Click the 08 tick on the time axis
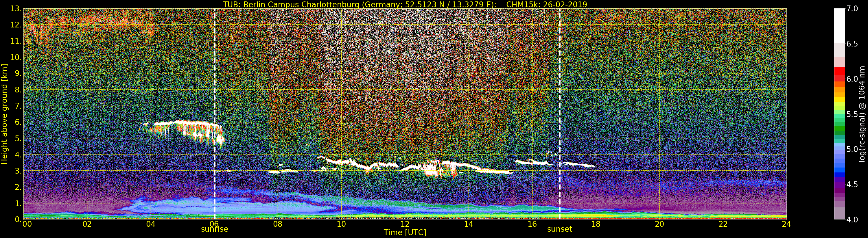Screen dimensions: 868x238 click(278, 224)
